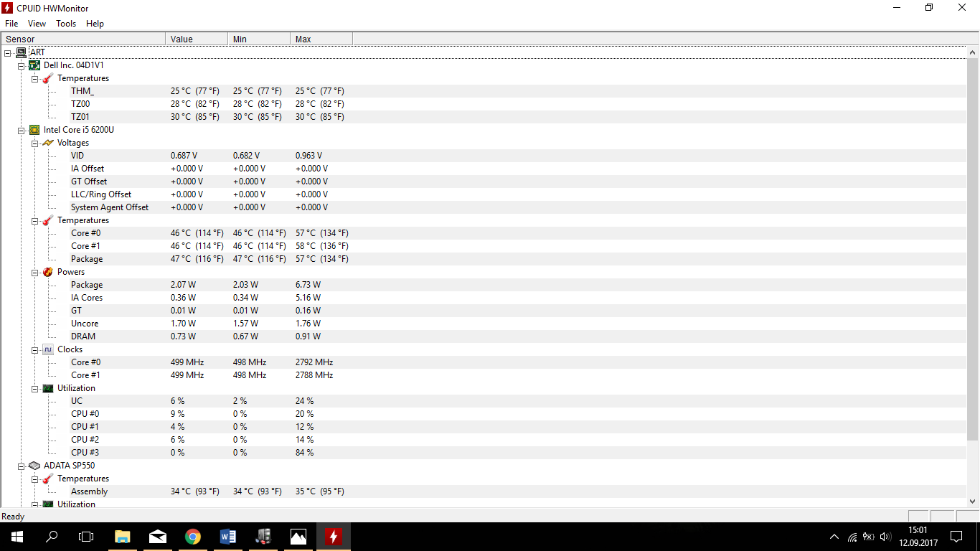
Task: Open the HWMonitor title bar icon menu
Action: click(x=8, y=8)
